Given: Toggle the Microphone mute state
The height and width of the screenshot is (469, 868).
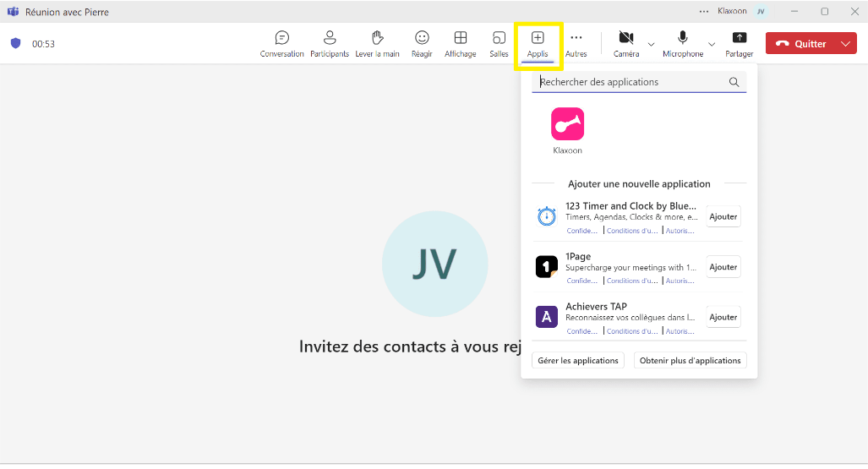Looking at the screenshot, I should 682,43.
